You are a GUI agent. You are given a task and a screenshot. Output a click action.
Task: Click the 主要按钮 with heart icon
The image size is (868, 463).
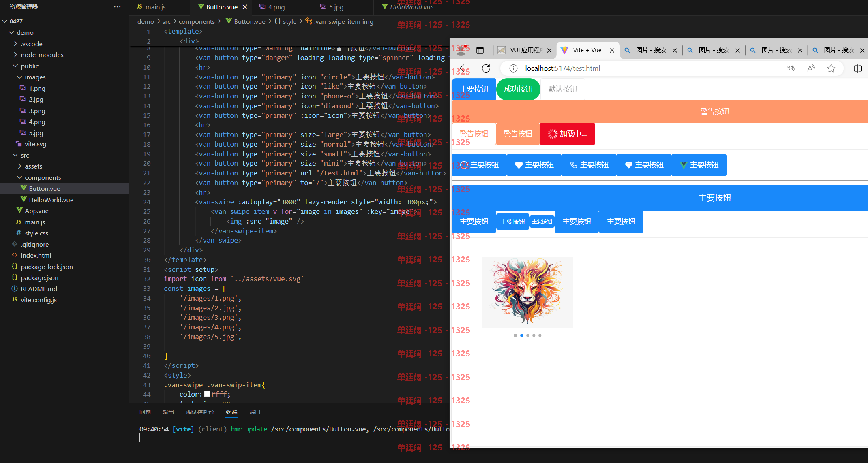534,165
